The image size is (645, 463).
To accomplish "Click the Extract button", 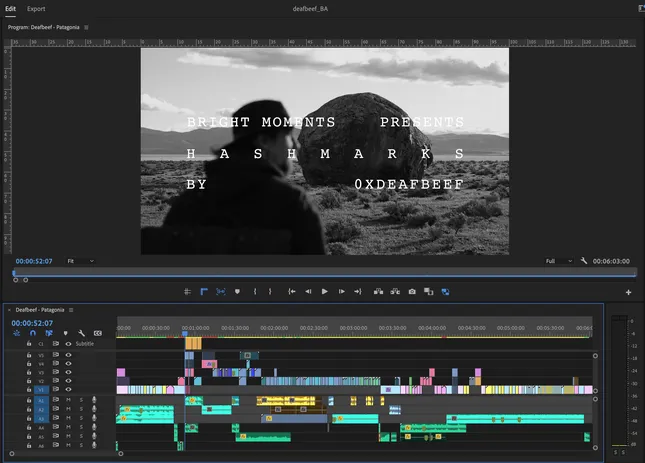I will 395,292.
